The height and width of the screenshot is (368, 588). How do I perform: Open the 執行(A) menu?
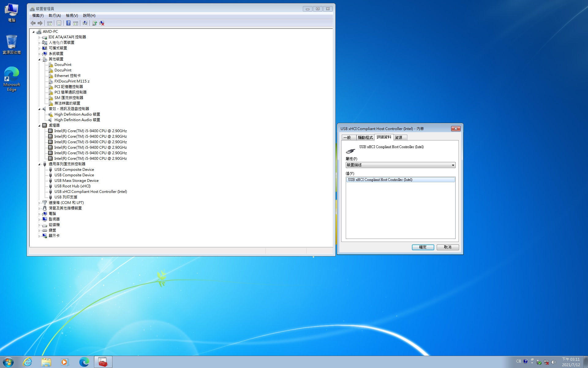pos(55,15)
